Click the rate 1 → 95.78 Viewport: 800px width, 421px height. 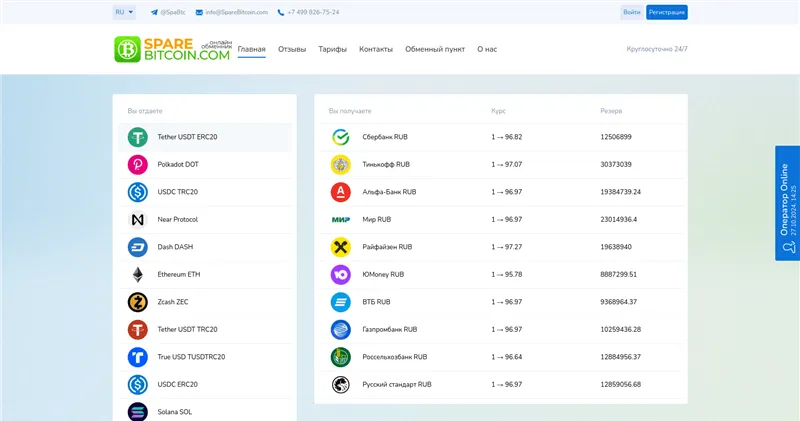[x=507, y=275]
